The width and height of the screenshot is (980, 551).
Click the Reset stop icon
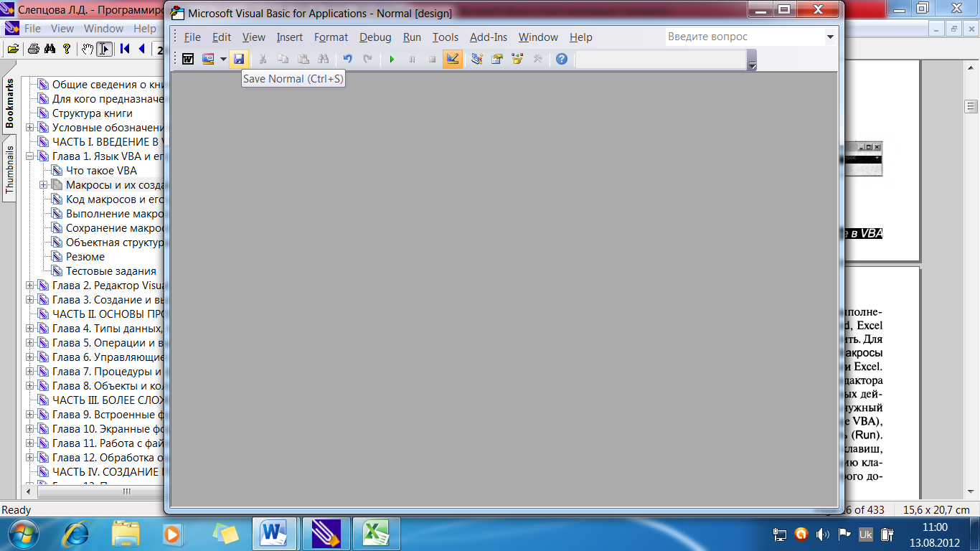432,59
